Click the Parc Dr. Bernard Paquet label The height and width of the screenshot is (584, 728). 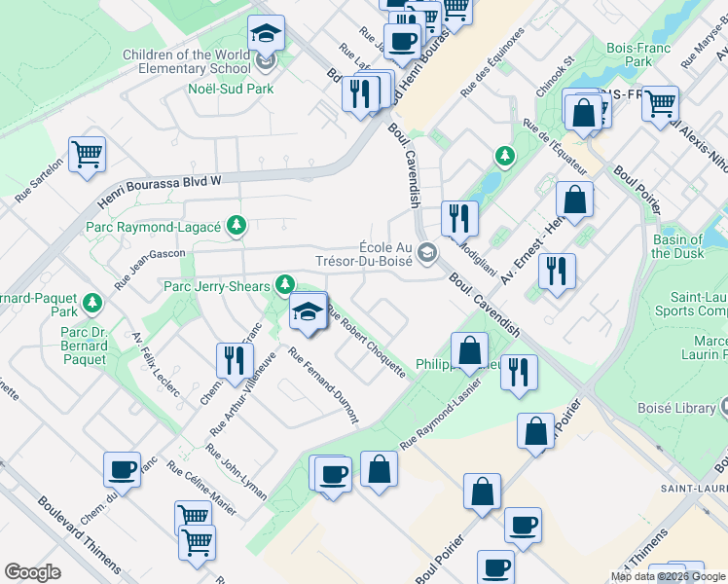(x=84, y=346)
